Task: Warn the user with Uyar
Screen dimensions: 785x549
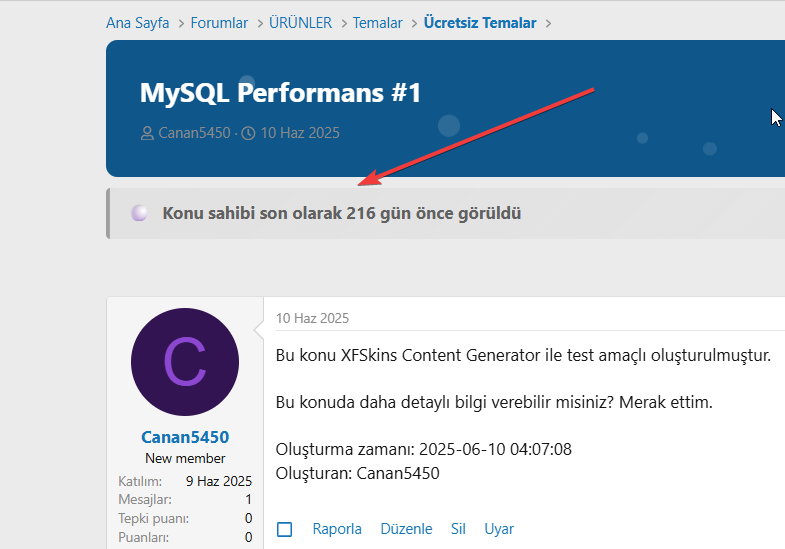Action: [x=499, y=529]
